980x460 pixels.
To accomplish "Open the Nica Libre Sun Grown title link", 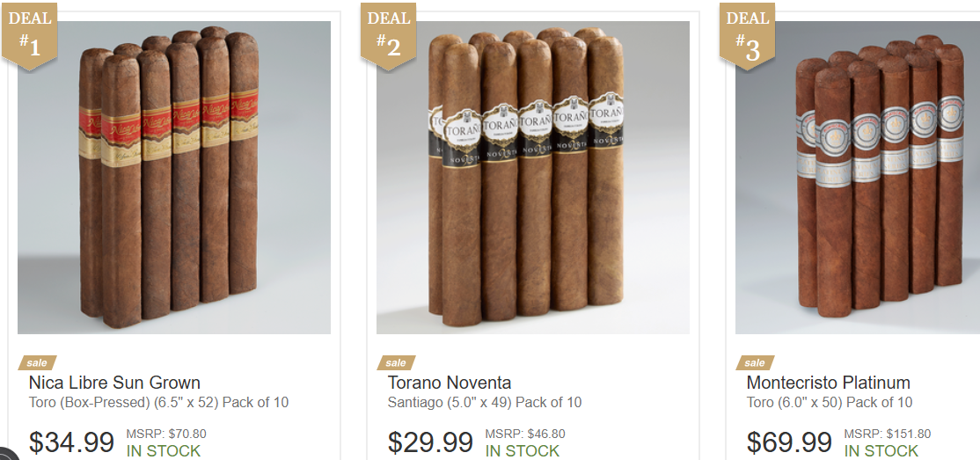I will click(114, 383).
